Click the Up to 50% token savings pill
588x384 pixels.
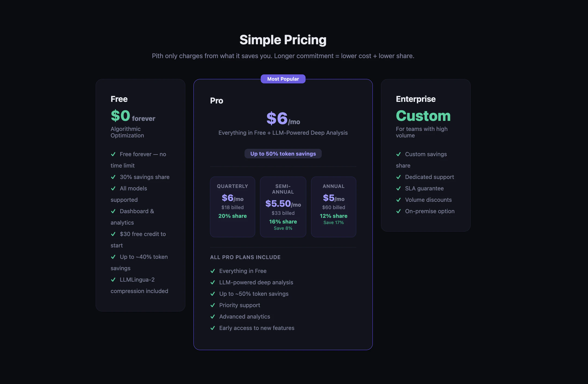click(283, 153)
